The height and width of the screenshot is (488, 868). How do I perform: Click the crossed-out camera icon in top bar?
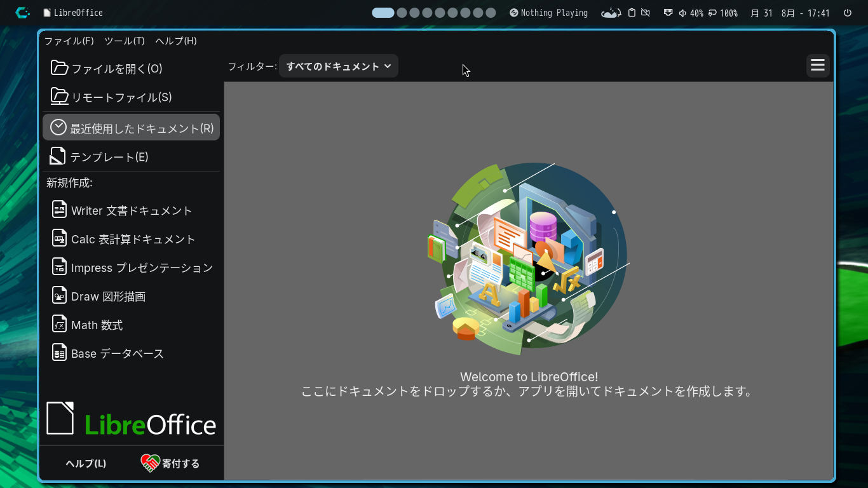[x=646, y=13]
